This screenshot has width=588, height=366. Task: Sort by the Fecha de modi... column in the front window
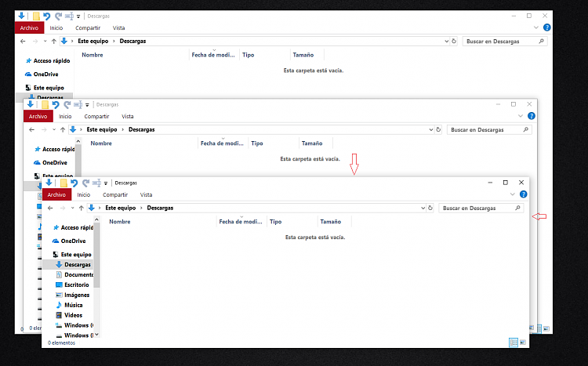[241, 222]
